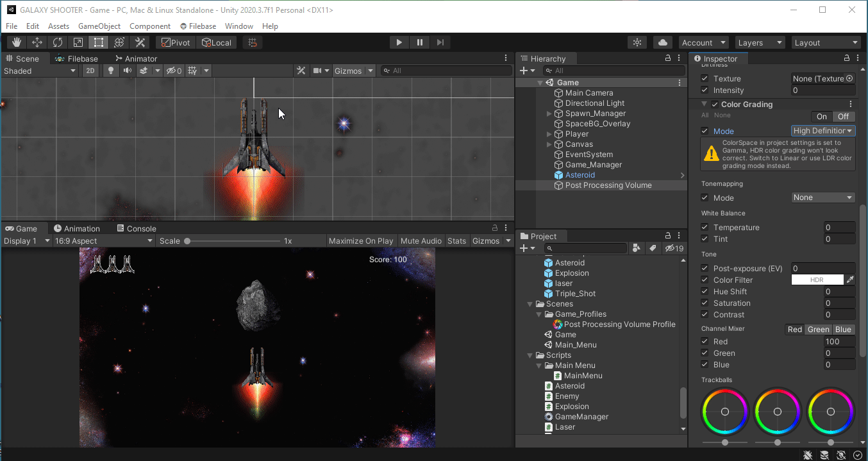Open the Component menu
This screenshot has height=461, width=868.
tap(150, 26)
